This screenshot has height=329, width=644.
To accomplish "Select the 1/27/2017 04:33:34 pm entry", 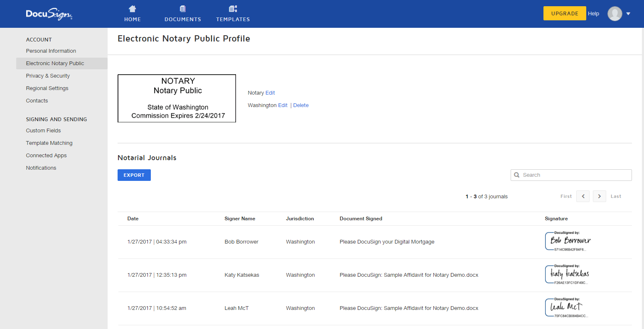I will (x=157, y=242).
